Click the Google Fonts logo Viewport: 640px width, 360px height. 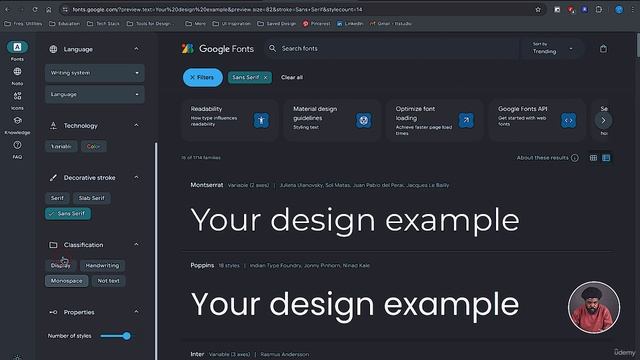pos(218,49)
